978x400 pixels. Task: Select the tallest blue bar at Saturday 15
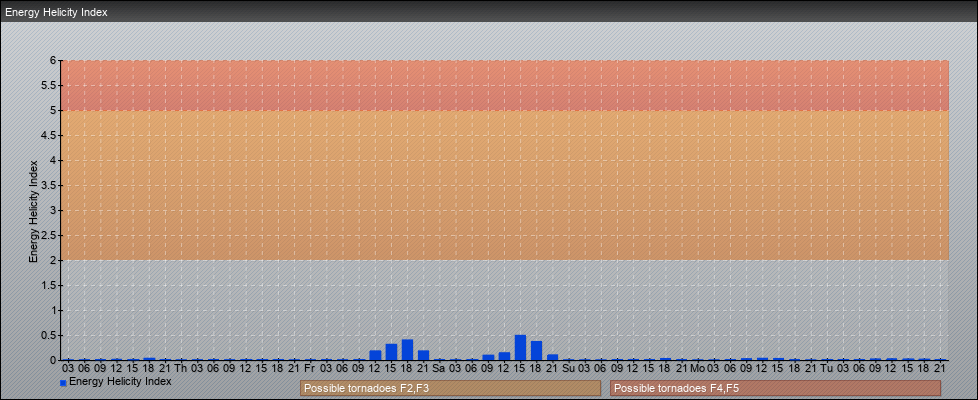click(x=520, y=348)
